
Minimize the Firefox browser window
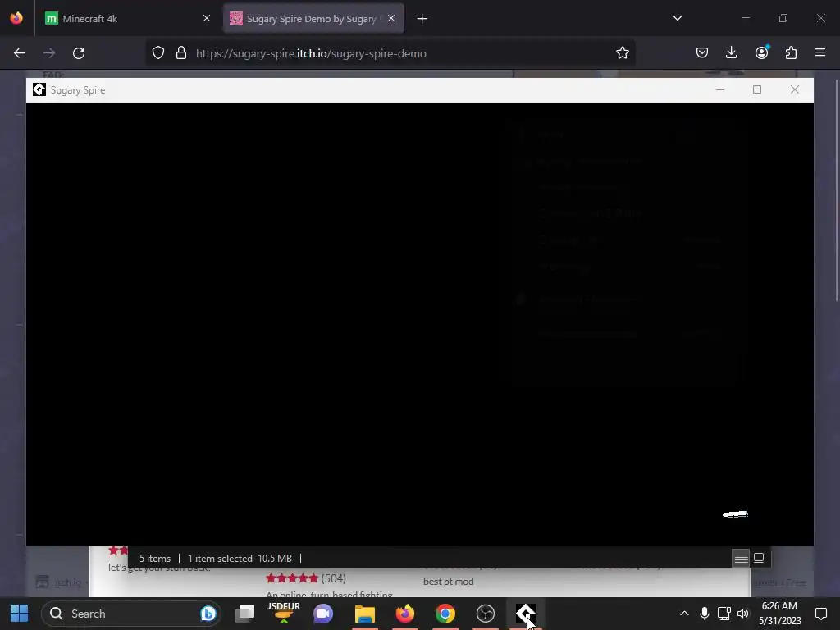[x=745, y=18]
